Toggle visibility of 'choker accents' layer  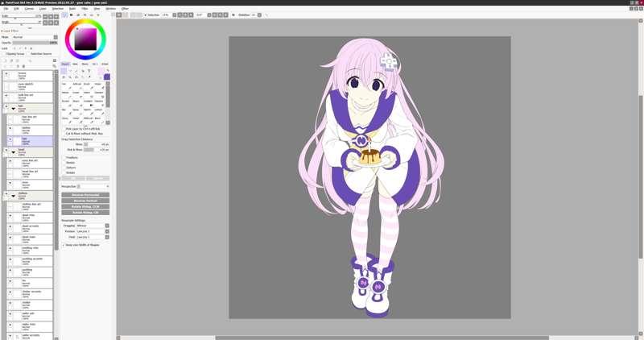point(10,292)
